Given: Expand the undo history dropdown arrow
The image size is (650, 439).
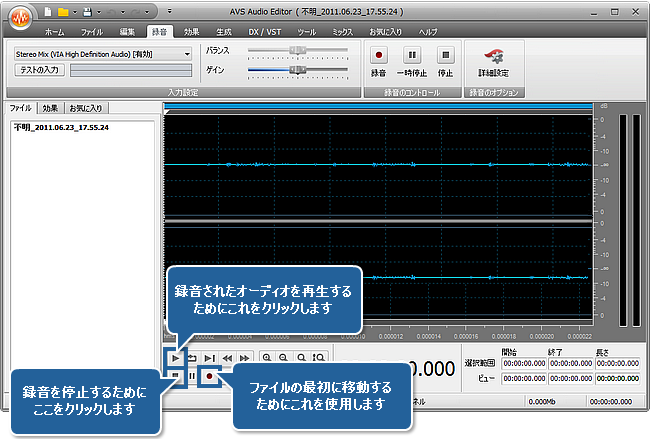Looking at the screenshot, I should pyautogui.click(x=123, y=12).
